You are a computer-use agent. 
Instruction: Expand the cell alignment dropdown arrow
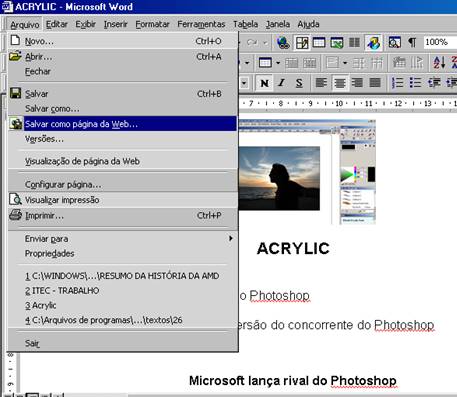345,63
